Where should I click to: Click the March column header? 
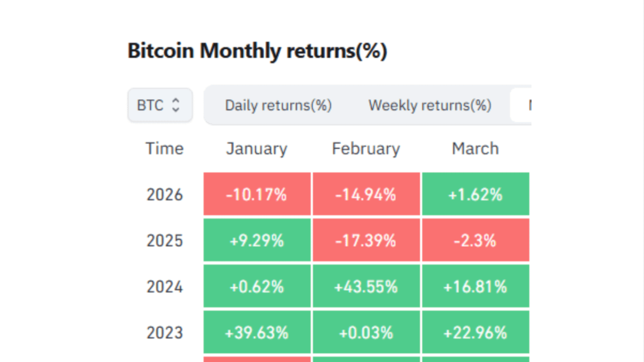point(475,148)
